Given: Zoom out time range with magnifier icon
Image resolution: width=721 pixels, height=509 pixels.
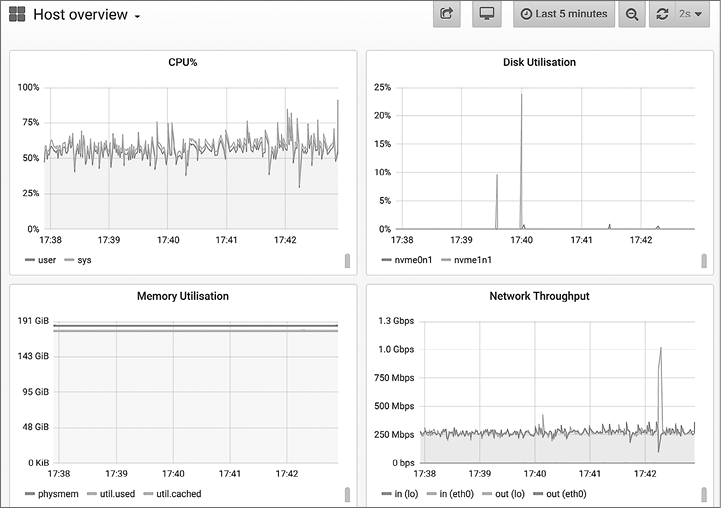Looking at the screenshot, I should point(632,14).
